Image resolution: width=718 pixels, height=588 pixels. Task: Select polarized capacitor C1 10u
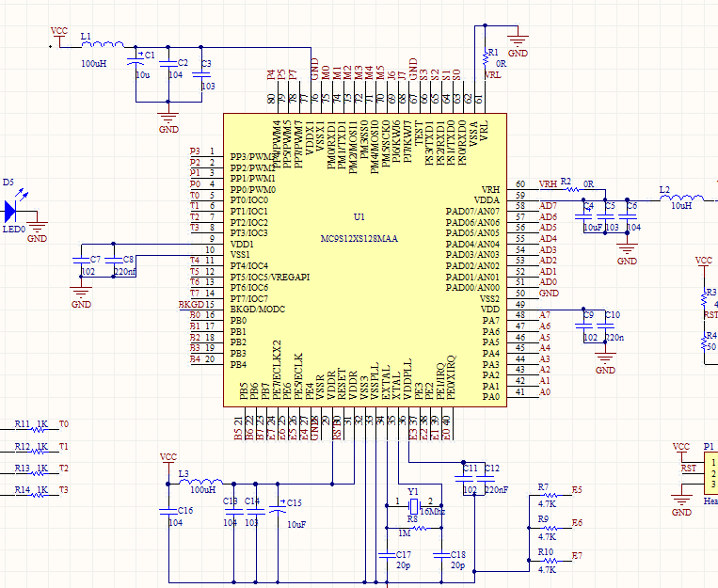tap(136, 61)
